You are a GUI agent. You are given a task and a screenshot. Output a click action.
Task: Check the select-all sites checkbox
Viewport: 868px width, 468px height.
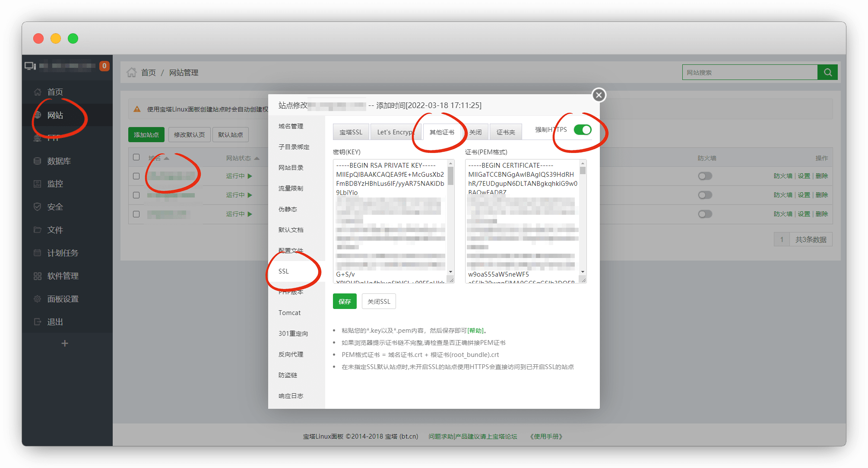pos(136,157)
